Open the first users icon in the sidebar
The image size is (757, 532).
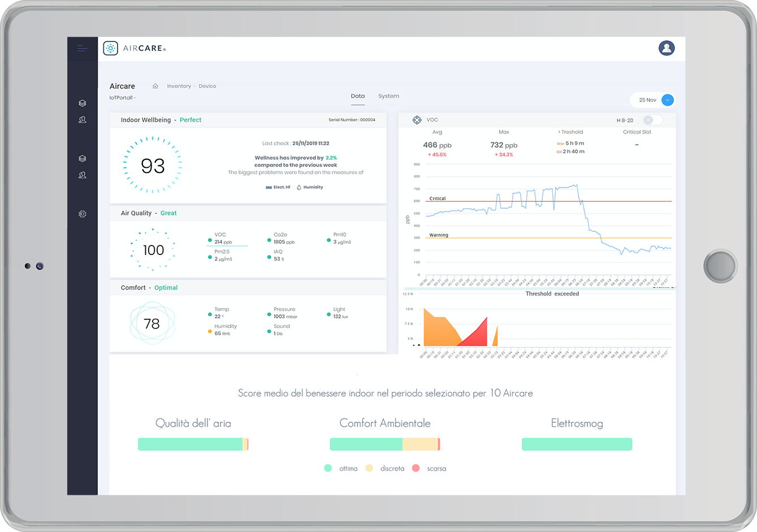pyautogui.click(x=83, y=120)
